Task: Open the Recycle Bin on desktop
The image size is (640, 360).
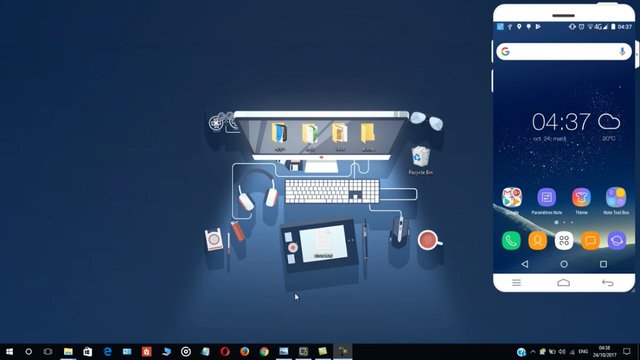Action: tap(420, 161)
